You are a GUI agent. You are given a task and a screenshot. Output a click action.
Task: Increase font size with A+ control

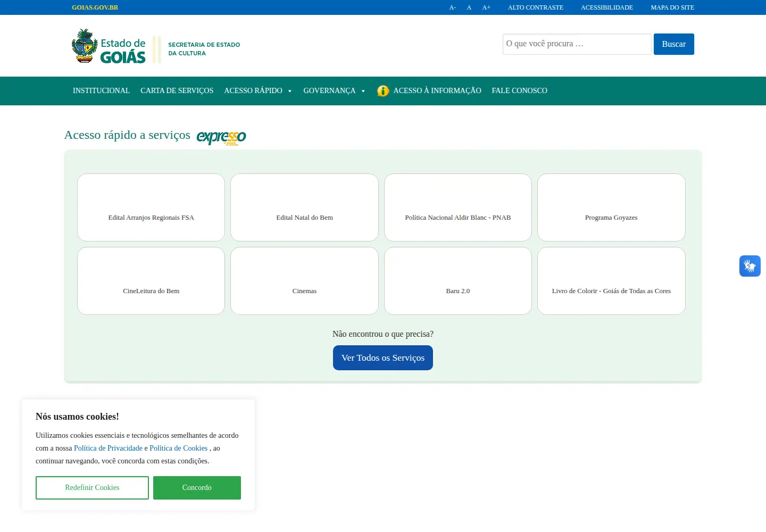pos(486,7)
